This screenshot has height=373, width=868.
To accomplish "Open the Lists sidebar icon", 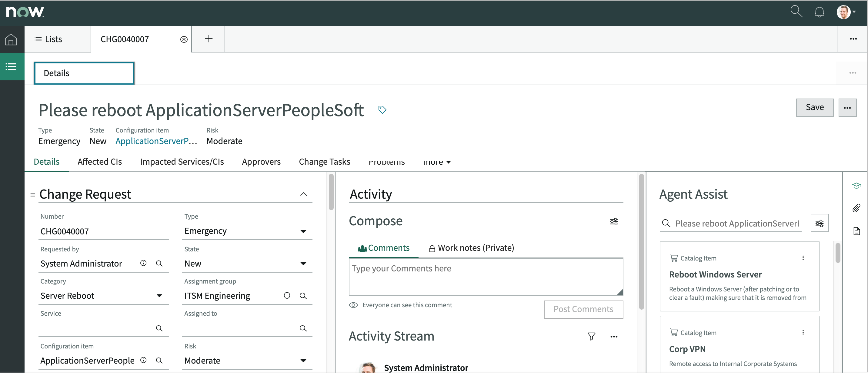I will [x=11, y=66].
